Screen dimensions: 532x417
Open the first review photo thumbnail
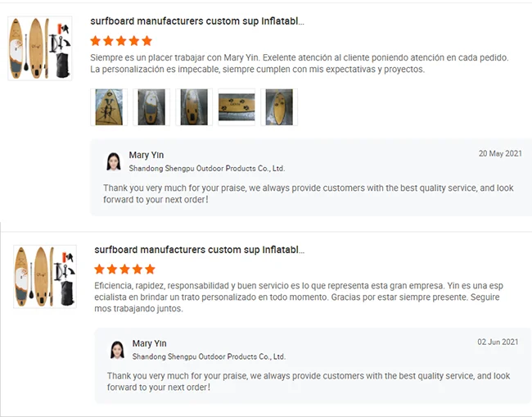[x=109, y=107]
